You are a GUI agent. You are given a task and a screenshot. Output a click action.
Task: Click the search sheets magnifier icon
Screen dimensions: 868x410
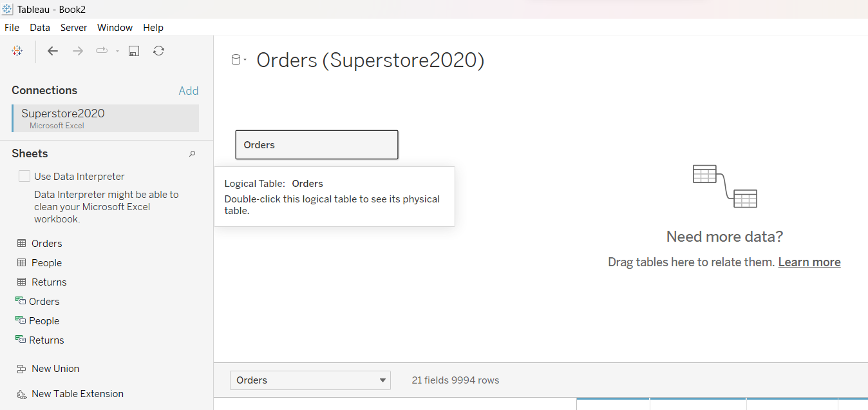(192, 153)
